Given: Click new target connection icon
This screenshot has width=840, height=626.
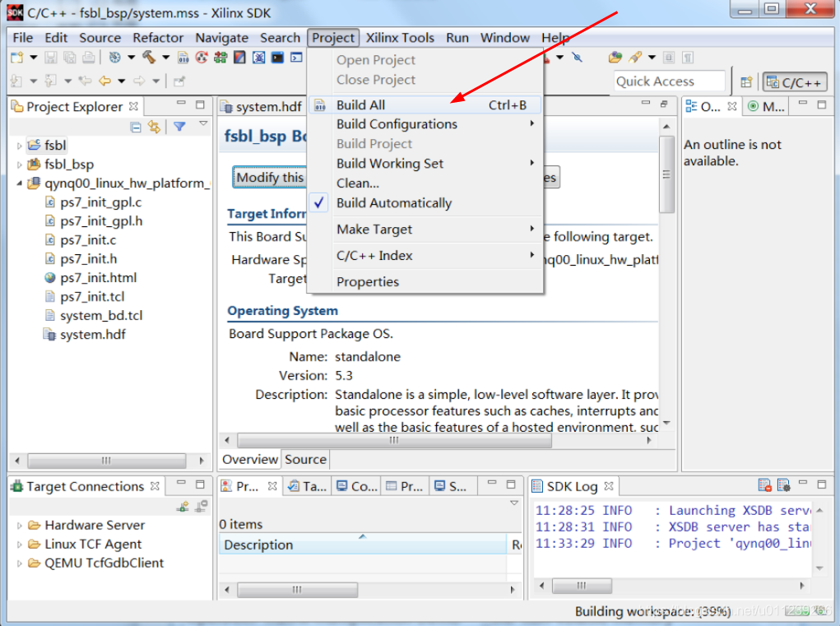Looking at the screenshot, I should point(183,506).
